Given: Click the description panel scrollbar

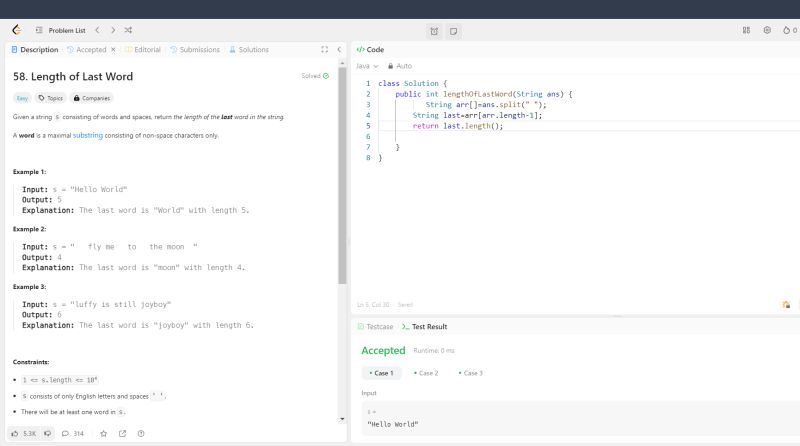Looking at the screenshot, I should (x=342, y=176).
